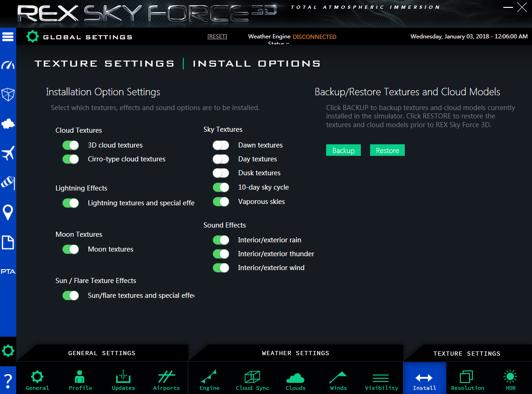The height and width of the screenshot is (394, 532).
Task: Select the settings gear in the sidebar
Action: pos(8,351)
